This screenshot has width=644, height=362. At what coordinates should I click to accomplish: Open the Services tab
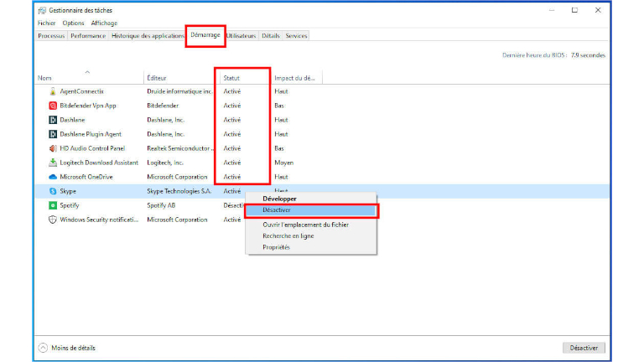tap(296, 36)
